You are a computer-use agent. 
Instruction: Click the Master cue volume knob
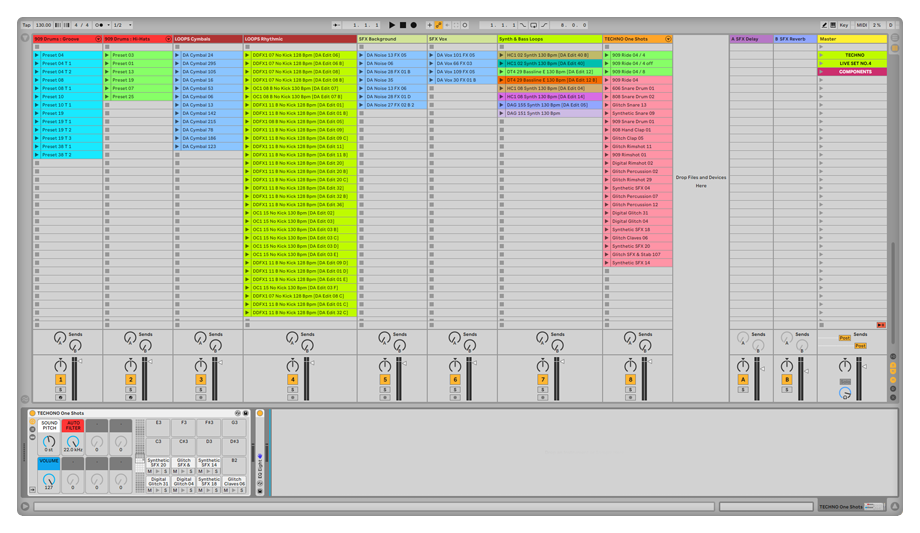pos(844,393)
